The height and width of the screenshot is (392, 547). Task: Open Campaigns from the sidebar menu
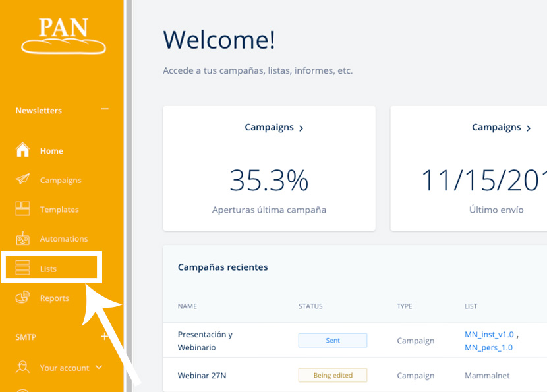(61, 180)
